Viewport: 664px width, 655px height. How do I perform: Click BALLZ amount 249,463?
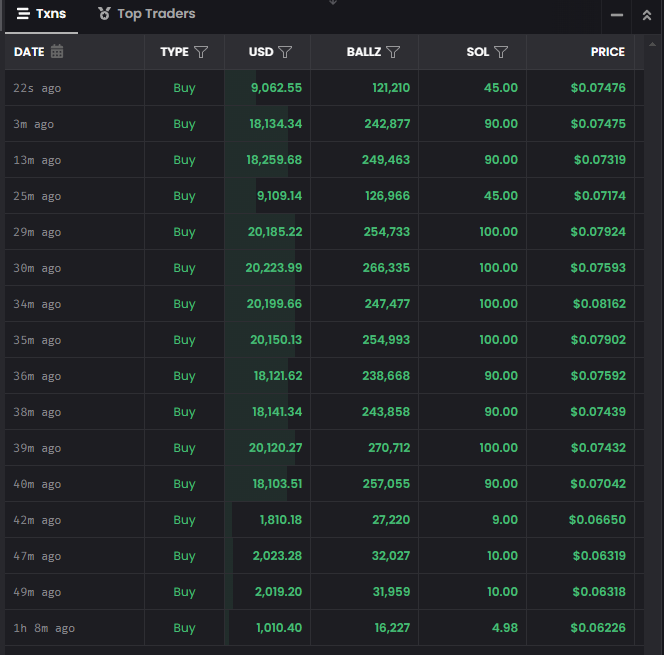pyautogui.click(x=386, y=160)
